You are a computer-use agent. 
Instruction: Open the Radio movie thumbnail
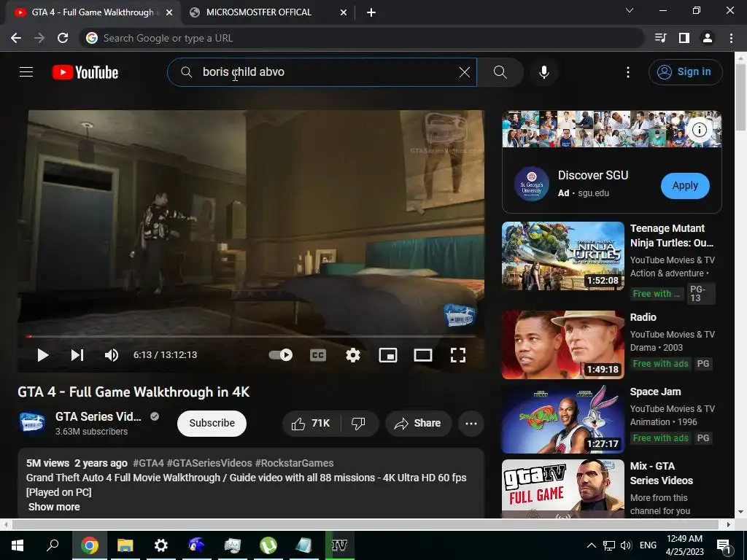click(x=562, y=345)
